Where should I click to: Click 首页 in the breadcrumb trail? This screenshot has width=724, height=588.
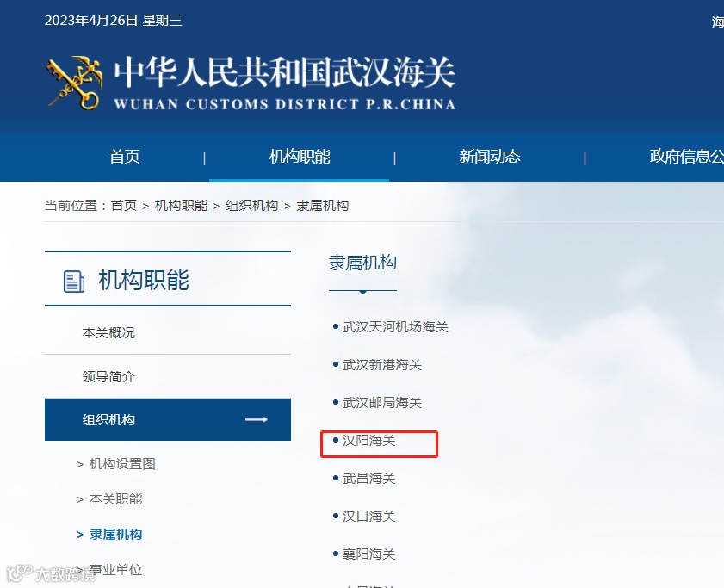(124, 205)
